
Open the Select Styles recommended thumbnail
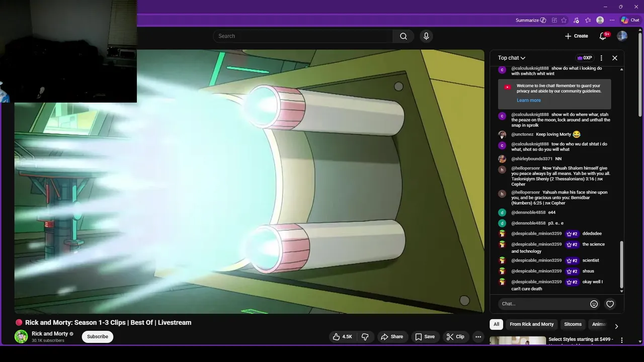point(518,341)
